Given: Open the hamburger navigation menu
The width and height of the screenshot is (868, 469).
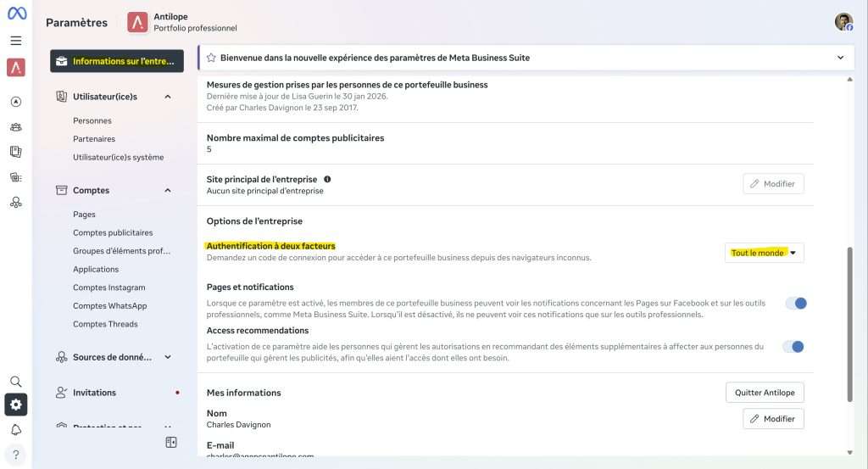Looking at the screenshot, I should coord(16,41).
